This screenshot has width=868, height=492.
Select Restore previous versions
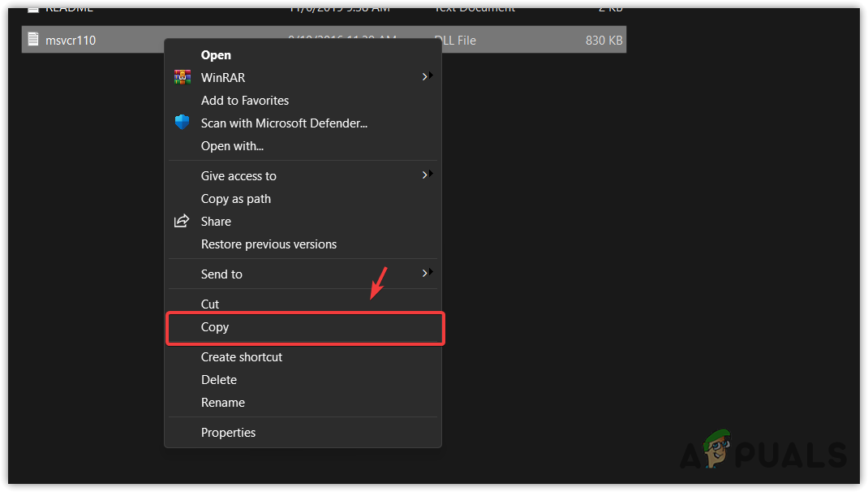[x=269, y=244]
